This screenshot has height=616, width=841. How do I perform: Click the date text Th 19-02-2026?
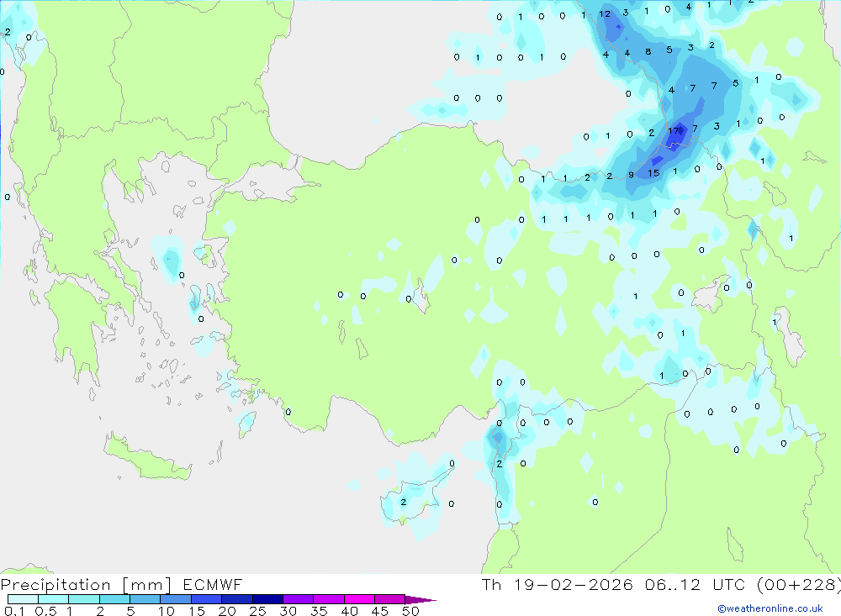click(x=558, y=585)
